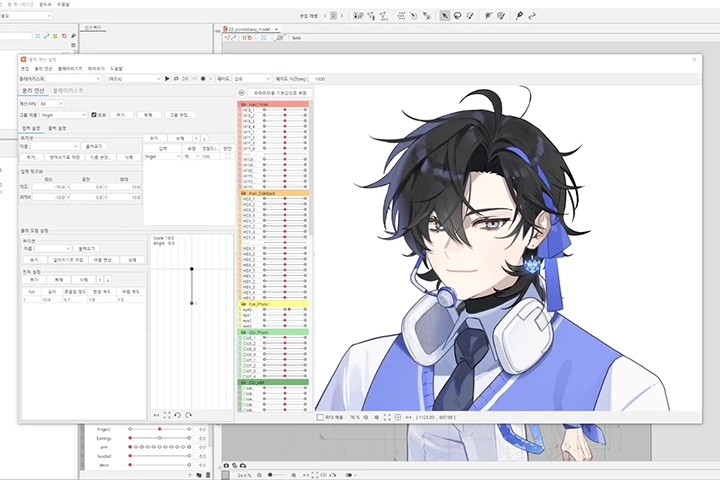Play the physics preview motion
720x480 pixels.
[x=167, y=79]
